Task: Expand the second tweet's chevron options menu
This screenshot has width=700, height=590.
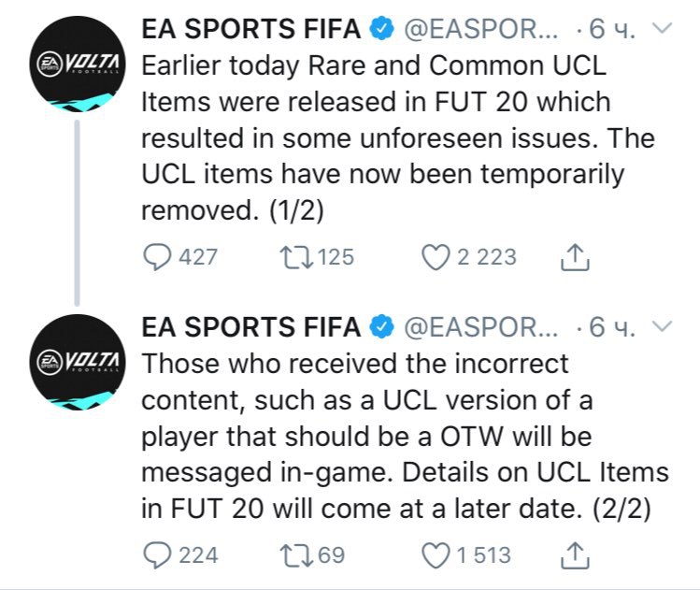Action: (662, 326)
